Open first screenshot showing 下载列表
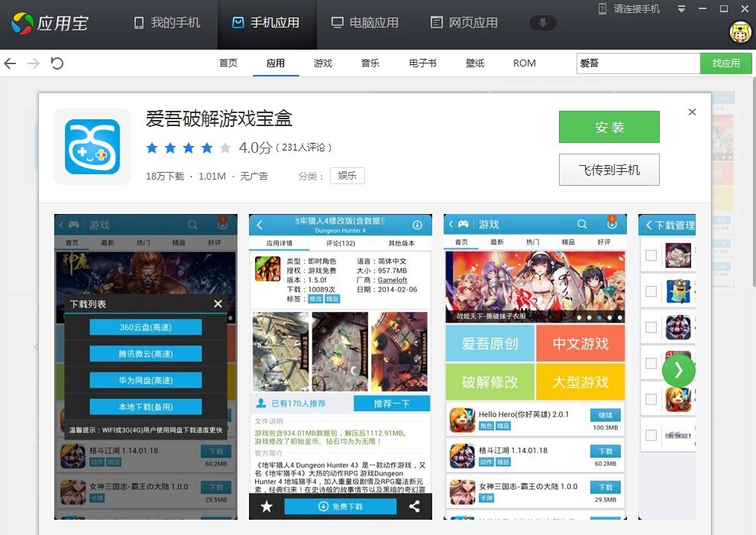 pos(146,367)
